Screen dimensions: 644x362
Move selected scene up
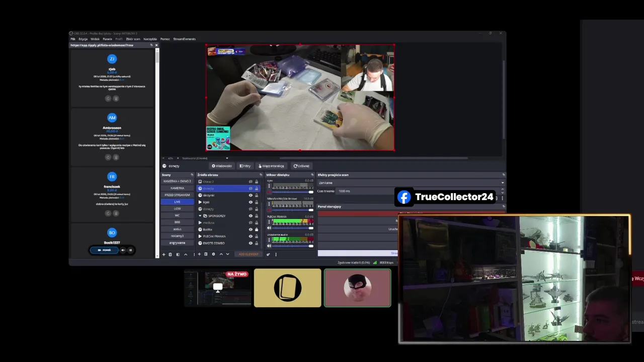[185, 254]
